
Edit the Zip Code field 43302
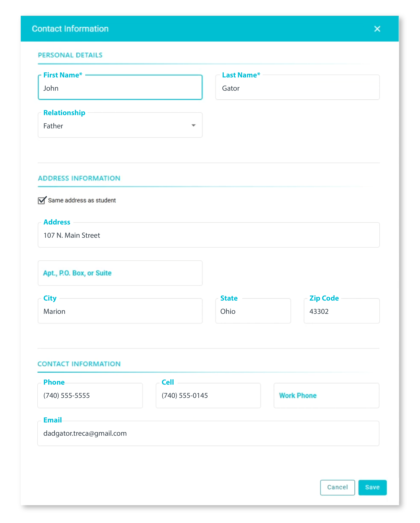tap(341, 311)
